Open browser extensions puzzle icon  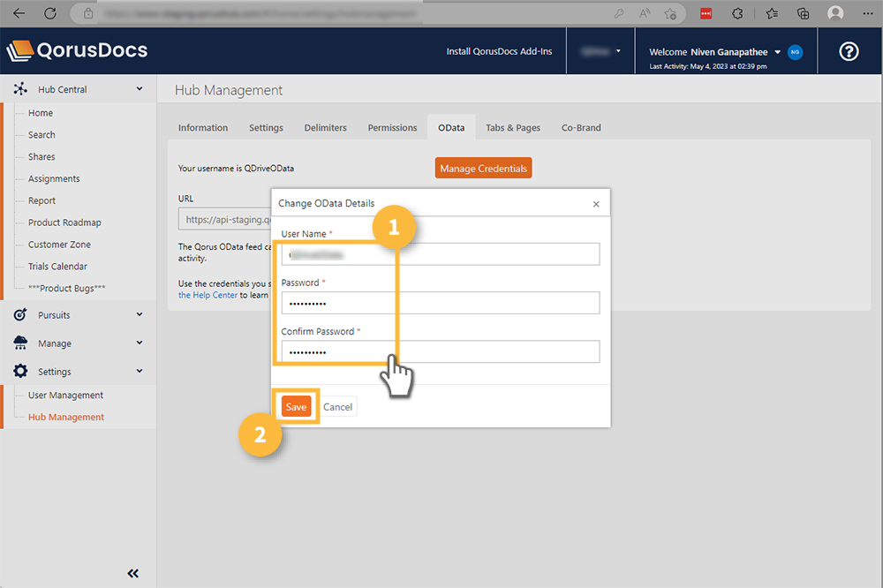tap(737, 13)
